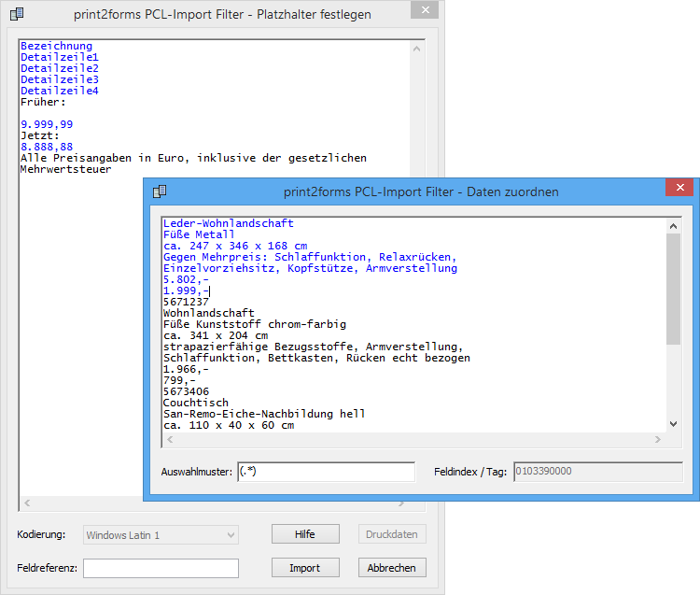The width and height of the screenshot is (700, 595).
Task: Click into the Auswahlmuster text field
Action: 325,473
